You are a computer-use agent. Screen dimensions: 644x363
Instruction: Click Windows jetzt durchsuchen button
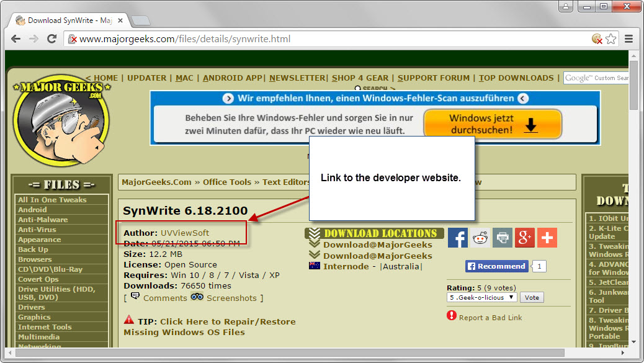[493, 124]
